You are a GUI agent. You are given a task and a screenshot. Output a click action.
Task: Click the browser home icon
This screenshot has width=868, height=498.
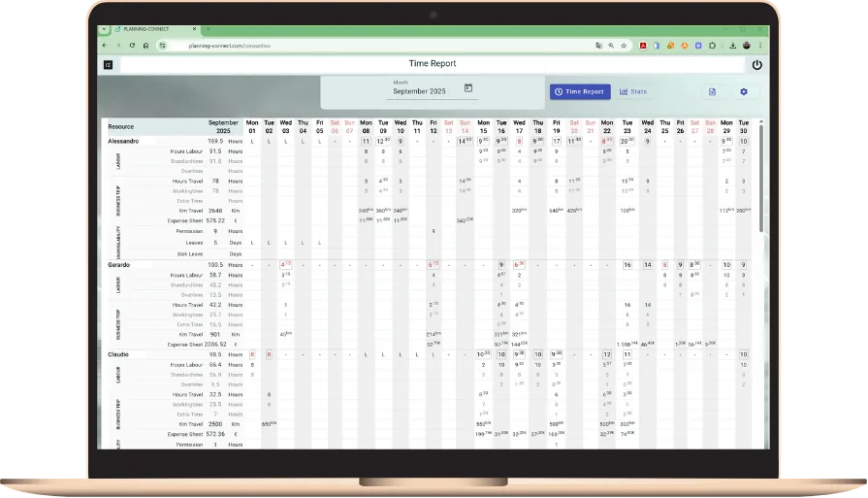coord(145,46)
